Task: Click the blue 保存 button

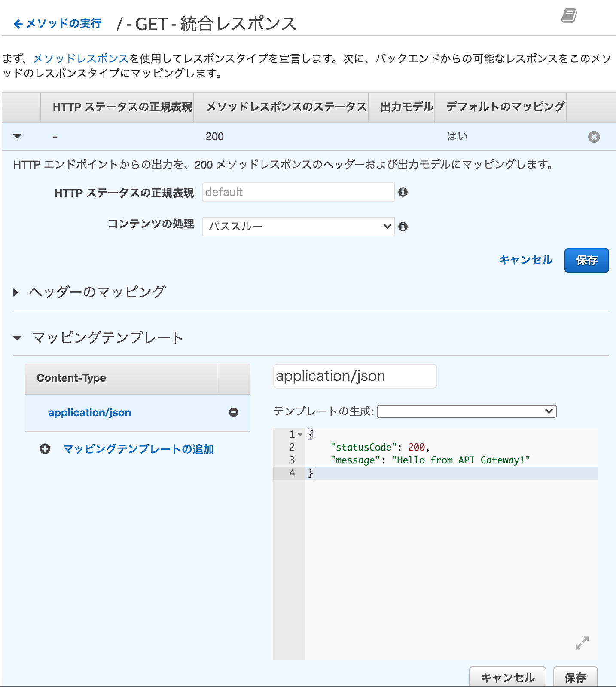Action: 586,261
